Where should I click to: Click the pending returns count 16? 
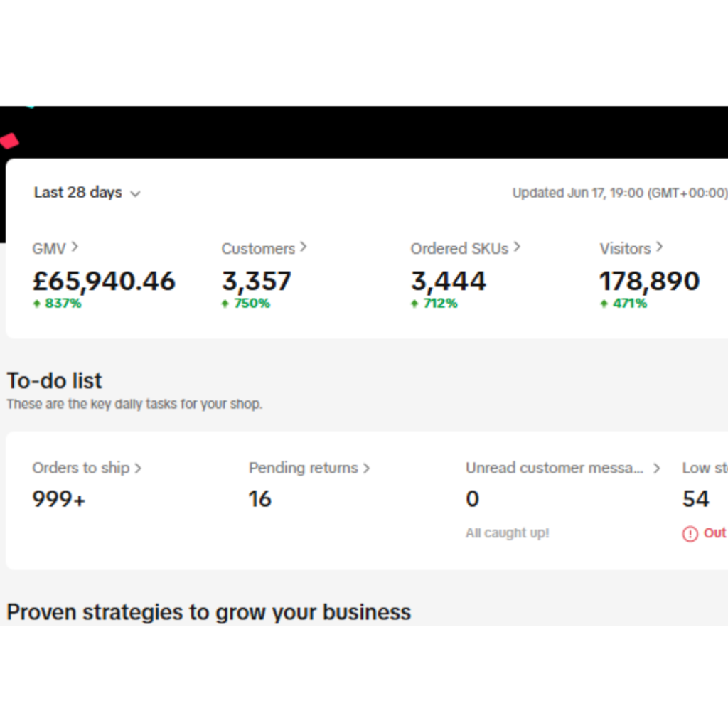tap(260, 499)
